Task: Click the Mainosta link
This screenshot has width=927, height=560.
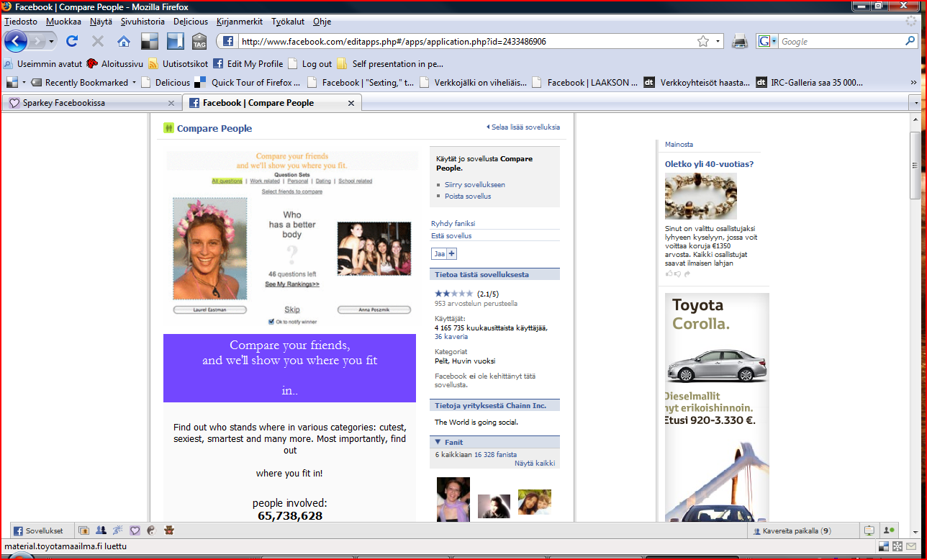Action: click(x=679, y=145)
